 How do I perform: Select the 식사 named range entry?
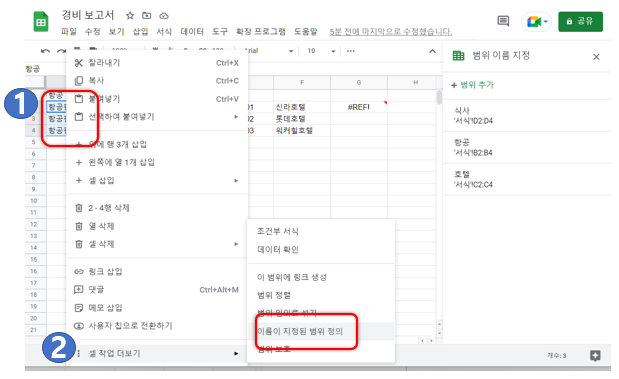coord(527,115)
